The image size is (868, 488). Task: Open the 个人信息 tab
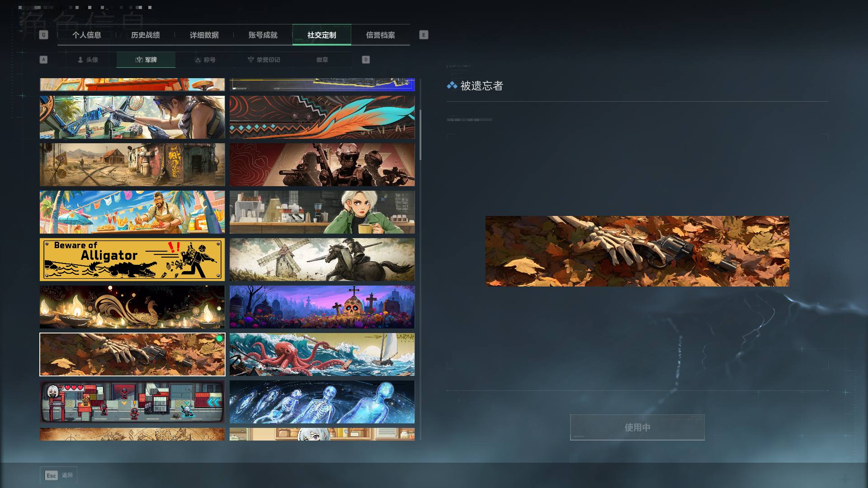pos(87,35)
